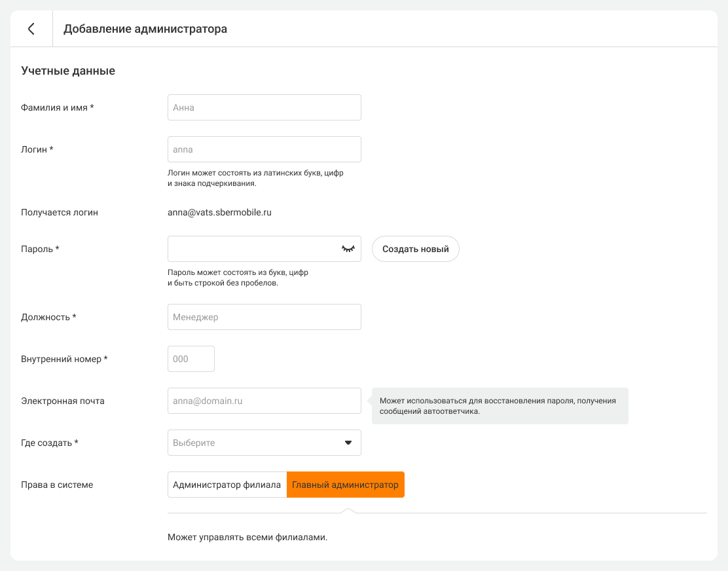This screenshot has height=571, width=728.
Task: Click the Может управлять всеми филиалами description
Action: pos(247,538)
